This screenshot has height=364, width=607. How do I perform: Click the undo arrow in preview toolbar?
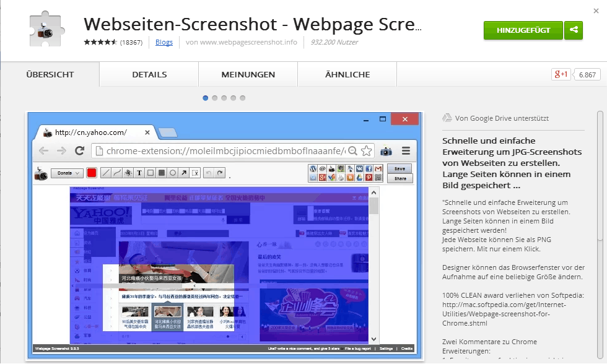pyautogui.click(x=209, y=173)
